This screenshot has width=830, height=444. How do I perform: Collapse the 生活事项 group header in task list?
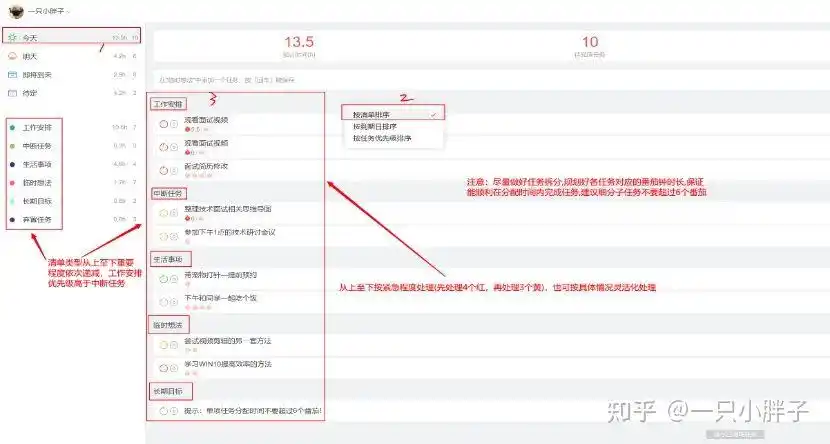coord(168,259)
